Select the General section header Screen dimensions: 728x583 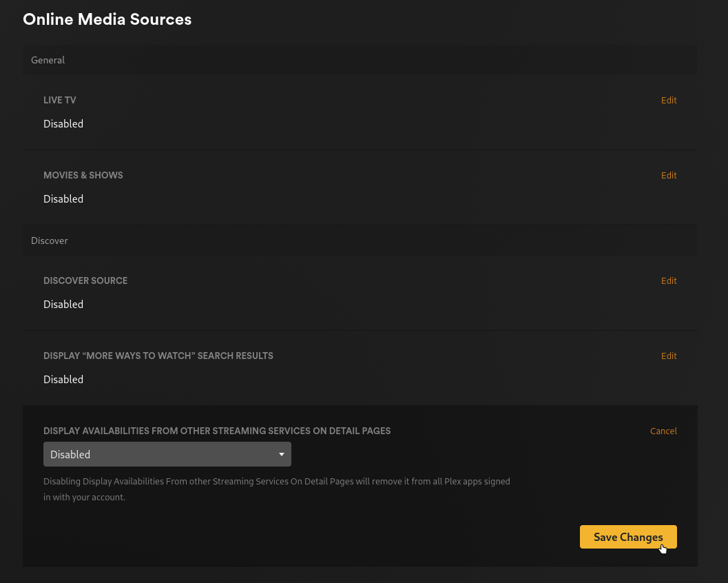(x=48, y=60)
